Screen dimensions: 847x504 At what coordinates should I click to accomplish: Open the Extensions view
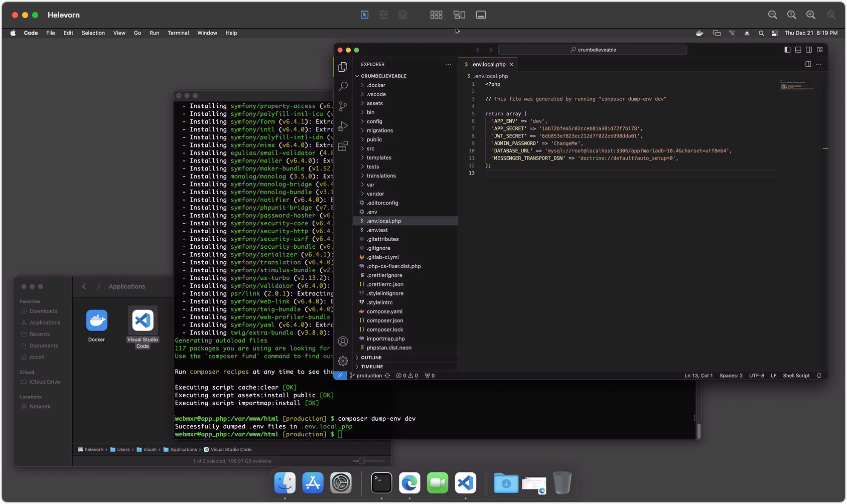(343, 146)
